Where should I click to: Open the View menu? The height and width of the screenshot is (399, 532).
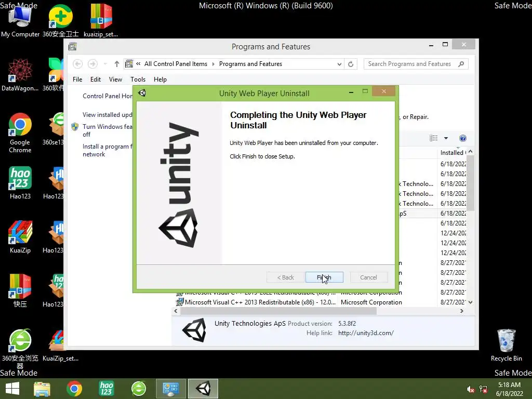[115, 79]
